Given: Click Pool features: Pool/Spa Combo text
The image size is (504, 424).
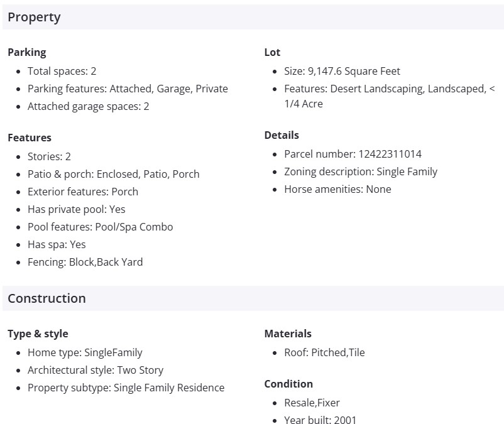Looking at the screenshot, I should point(100,227).
